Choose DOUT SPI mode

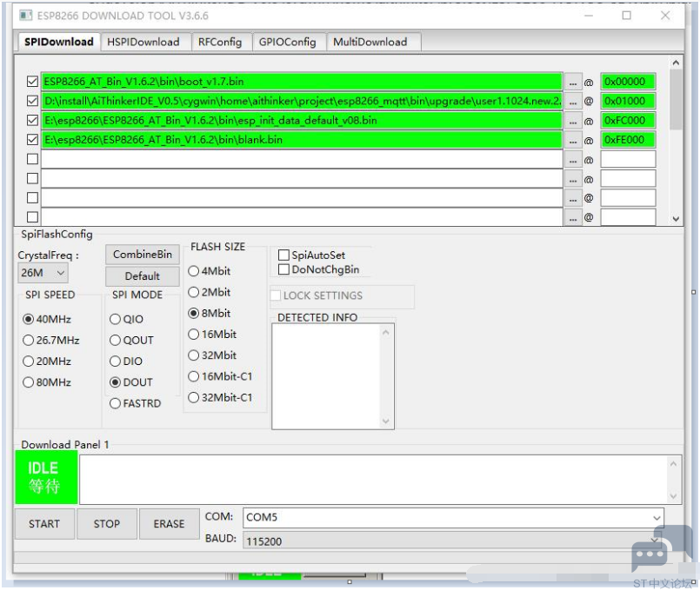click(115, 382)
